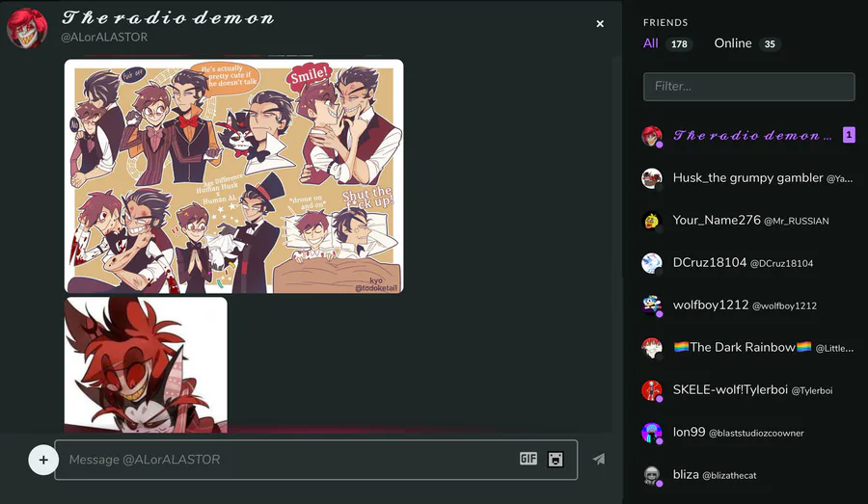Screen dimensions: 868x504
Task: Click wolfboy1212 avatar
Action: tap(652, 305)
